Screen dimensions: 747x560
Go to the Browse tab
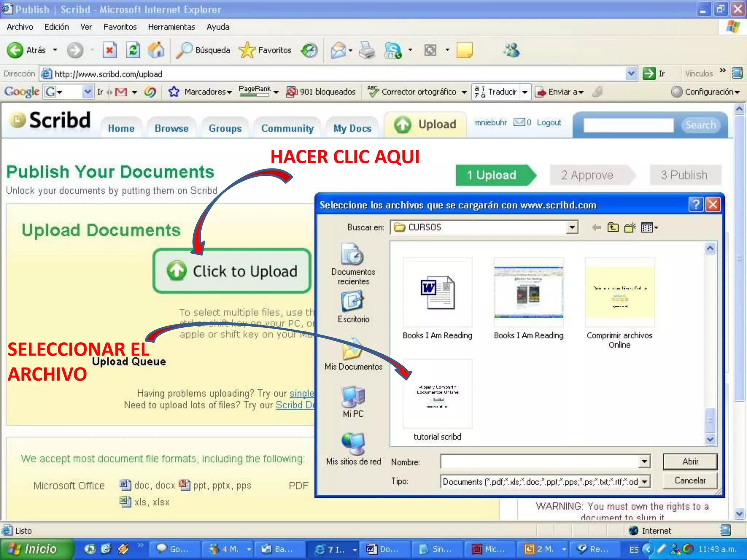pyautogui.click(x=171, y=128)
